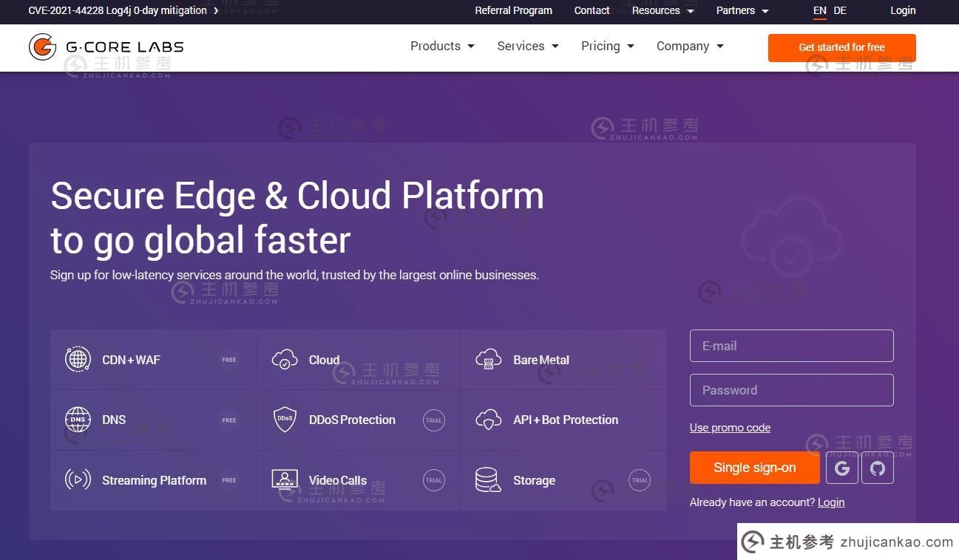Click Login link below sign-on button
The image size is (959, 560).
coord(831,502)
